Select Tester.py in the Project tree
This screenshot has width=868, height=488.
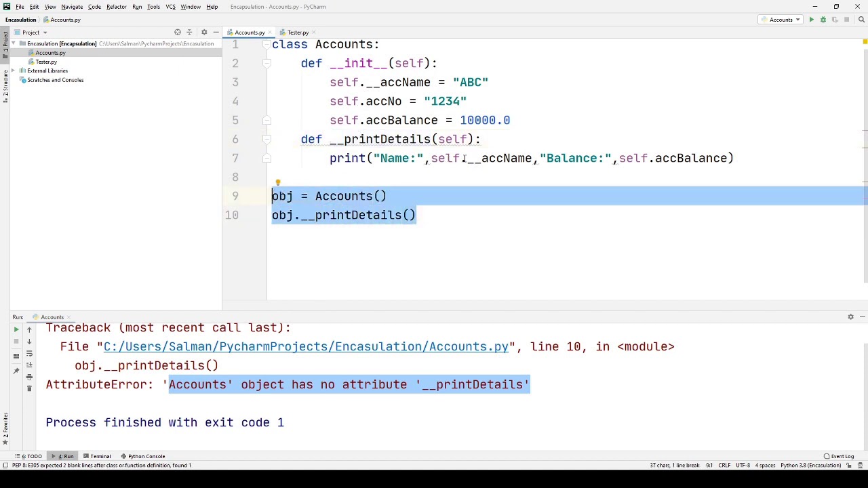pyautogui.click(x=46, y=62)
